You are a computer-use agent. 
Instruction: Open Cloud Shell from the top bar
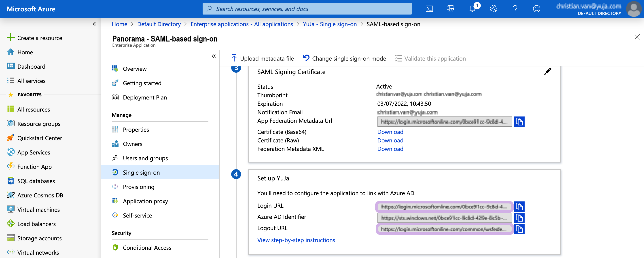pyautogui.click(x=429, y=9)
